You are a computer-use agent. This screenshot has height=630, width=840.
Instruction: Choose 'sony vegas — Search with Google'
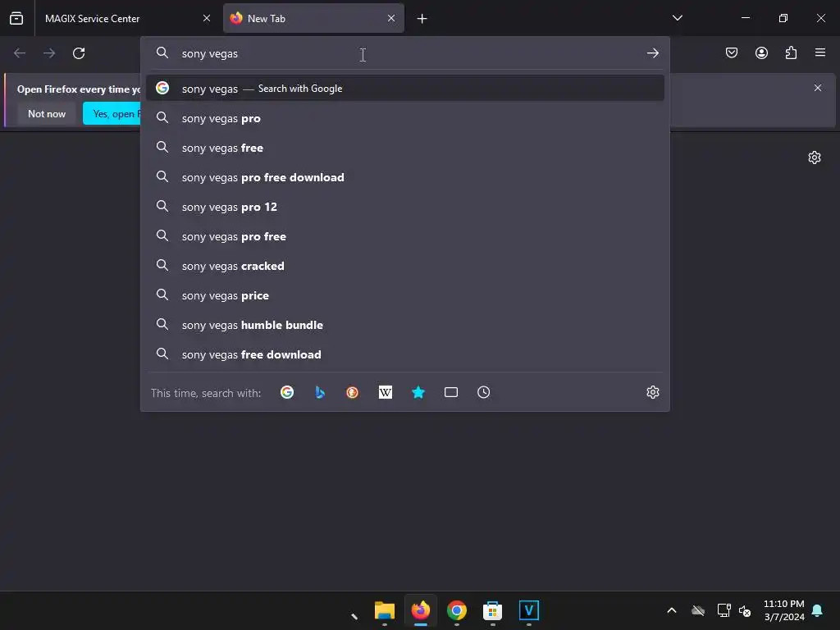click(405, 89)
